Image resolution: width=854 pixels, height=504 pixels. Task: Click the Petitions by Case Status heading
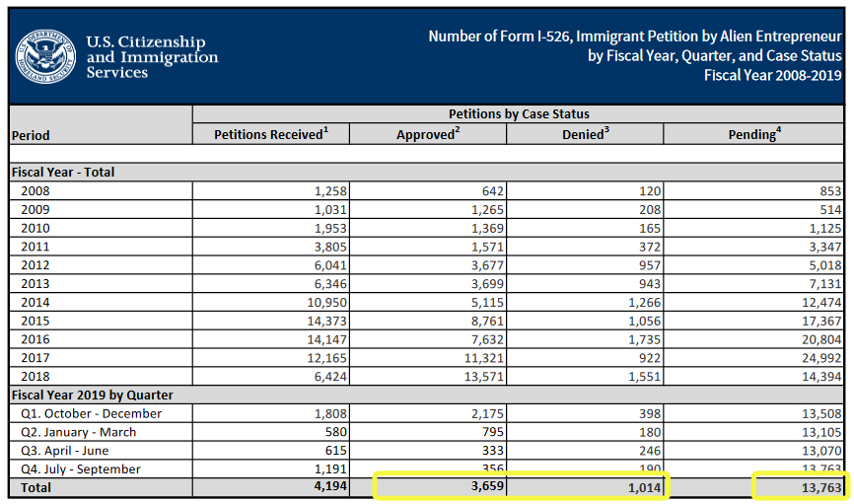[x=519, y=114]
